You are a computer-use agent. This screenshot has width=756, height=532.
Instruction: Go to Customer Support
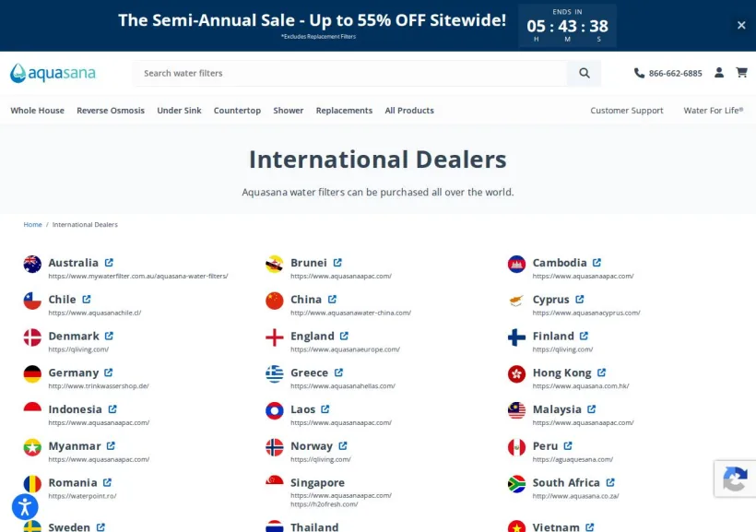click(x=627, y=111)
